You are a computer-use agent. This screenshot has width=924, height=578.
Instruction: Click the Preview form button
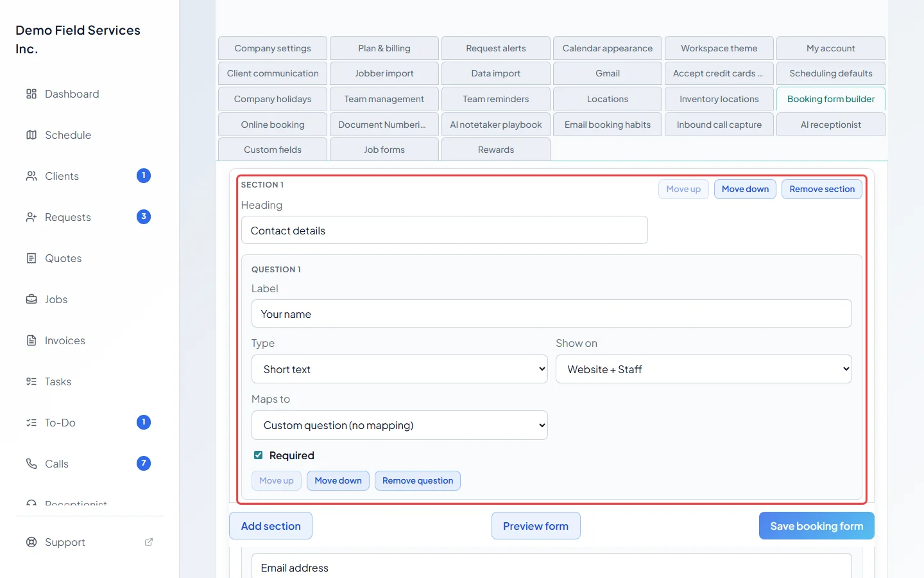(x=536, y=526)
